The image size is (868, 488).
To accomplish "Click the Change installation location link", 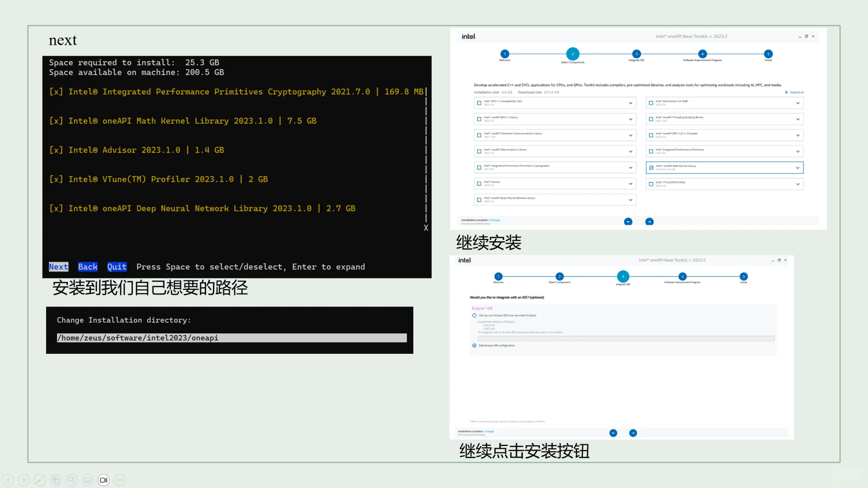I will (495, 220).
